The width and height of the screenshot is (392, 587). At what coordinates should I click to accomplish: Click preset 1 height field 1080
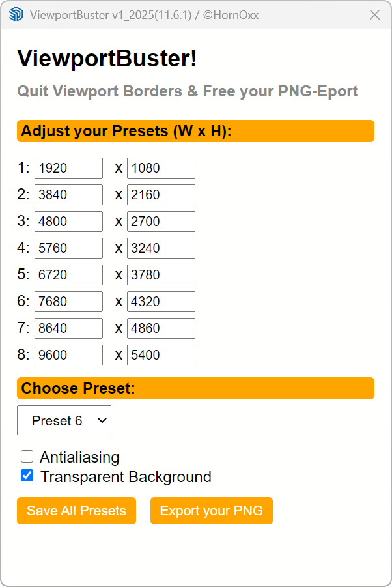coord(161,168)
